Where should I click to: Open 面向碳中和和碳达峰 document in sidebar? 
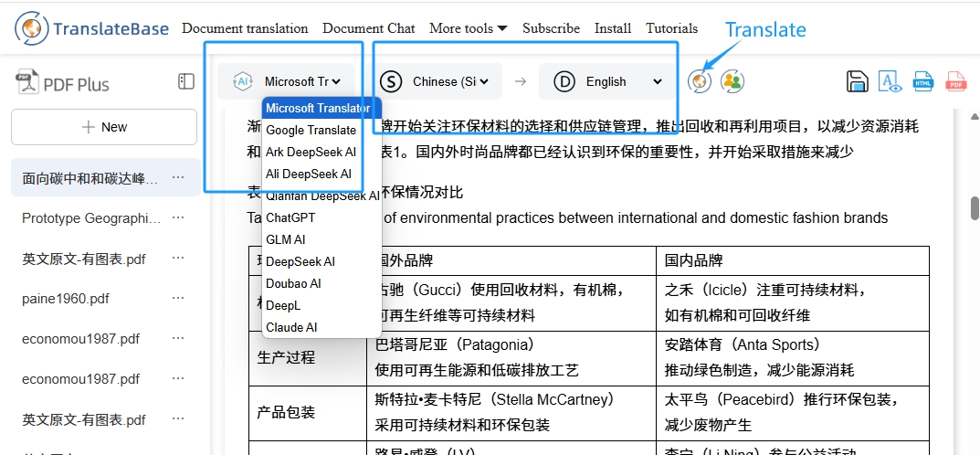coord(90,178)
